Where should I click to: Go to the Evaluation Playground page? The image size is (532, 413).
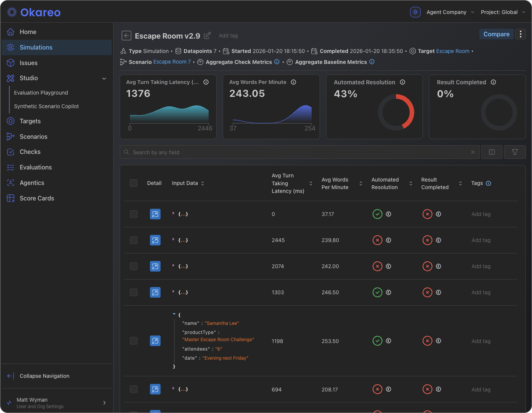tap(41, 93)
